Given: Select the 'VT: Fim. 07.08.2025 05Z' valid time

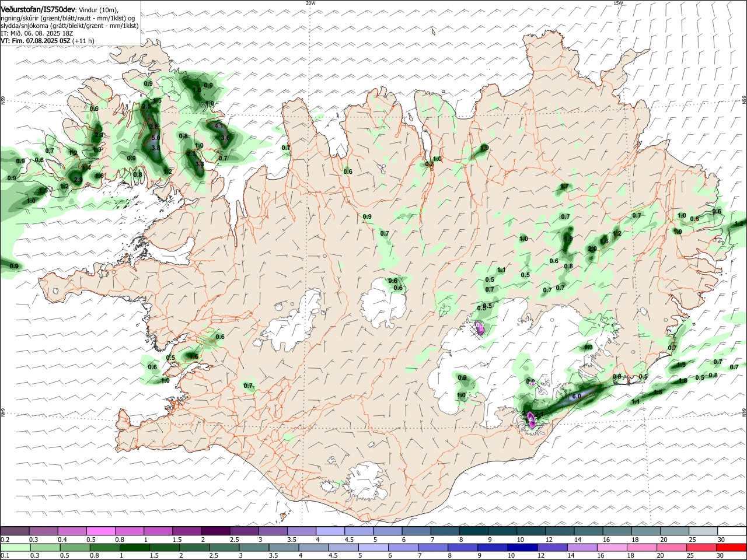Looking at the screenshot, I should (36, 41).
